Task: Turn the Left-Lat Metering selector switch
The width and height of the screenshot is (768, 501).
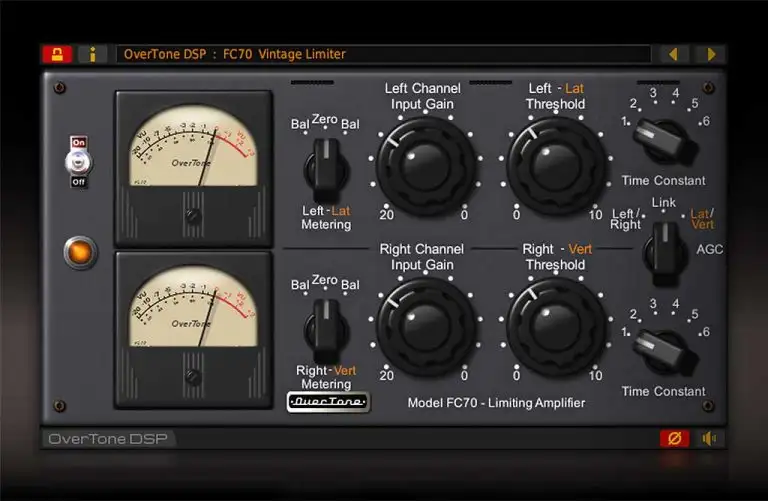Action: pyautogui.click(x=326, y=170)
